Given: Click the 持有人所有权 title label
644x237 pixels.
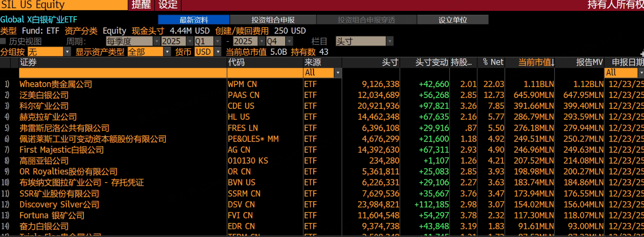Looking at the screenshot, I should pos(615,5).
